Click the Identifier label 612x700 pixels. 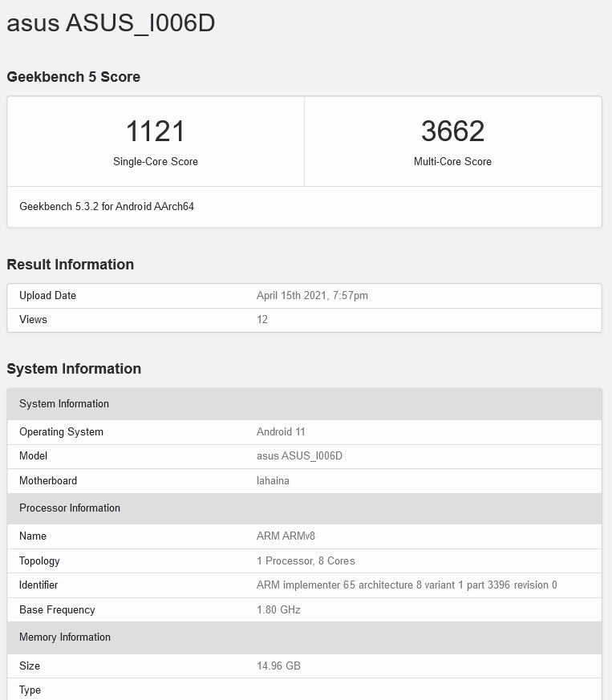tap(39, 585)
